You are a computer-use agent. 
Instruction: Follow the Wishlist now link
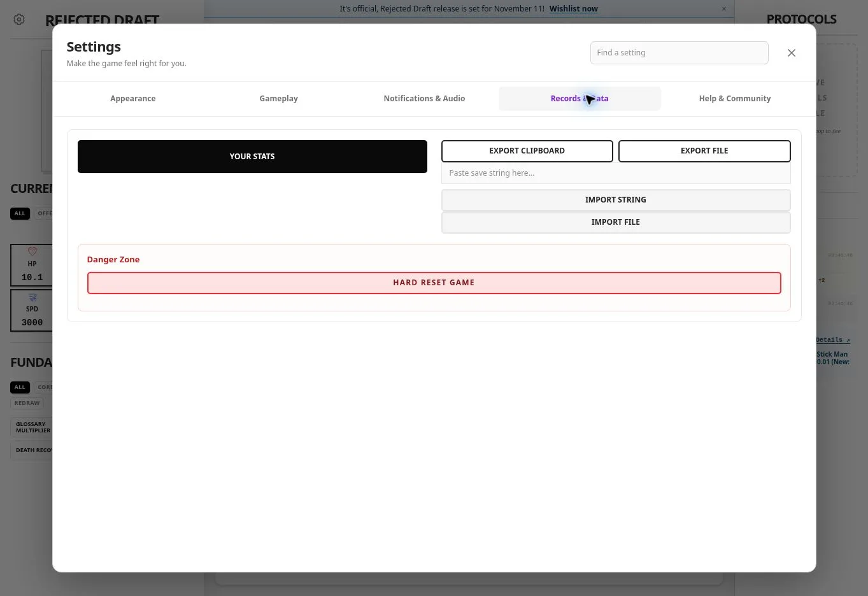tap(574, 9)
